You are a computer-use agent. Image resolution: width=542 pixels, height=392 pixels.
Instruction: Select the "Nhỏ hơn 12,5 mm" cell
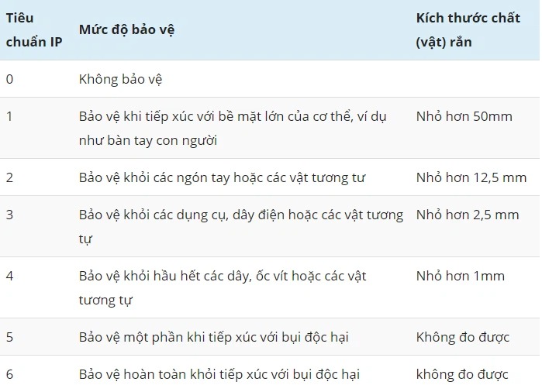tap(471, 177)
